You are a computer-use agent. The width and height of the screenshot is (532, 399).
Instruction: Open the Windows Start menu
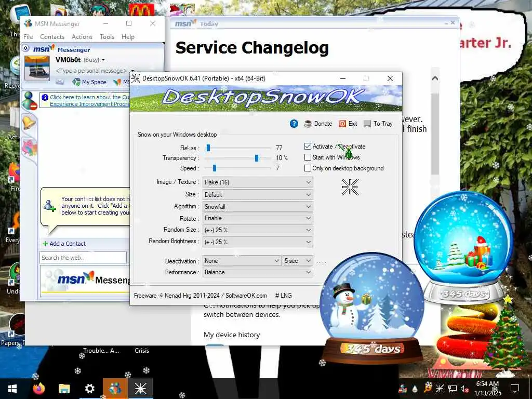(x=12, y=389)
